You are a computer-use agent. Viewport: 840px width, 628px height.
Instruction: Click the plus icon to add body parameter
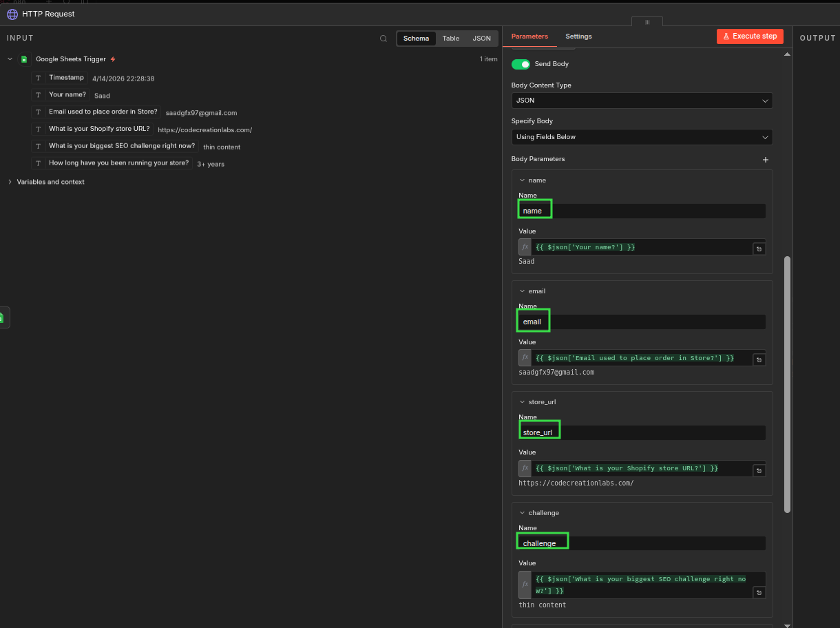click(x=765, y=160)
